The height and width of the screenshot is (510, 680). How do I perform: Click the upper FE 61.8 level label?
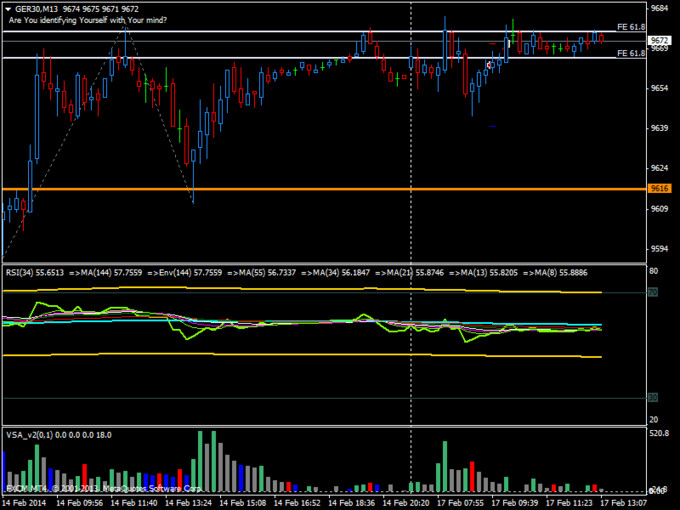click(x=630, y=29)
